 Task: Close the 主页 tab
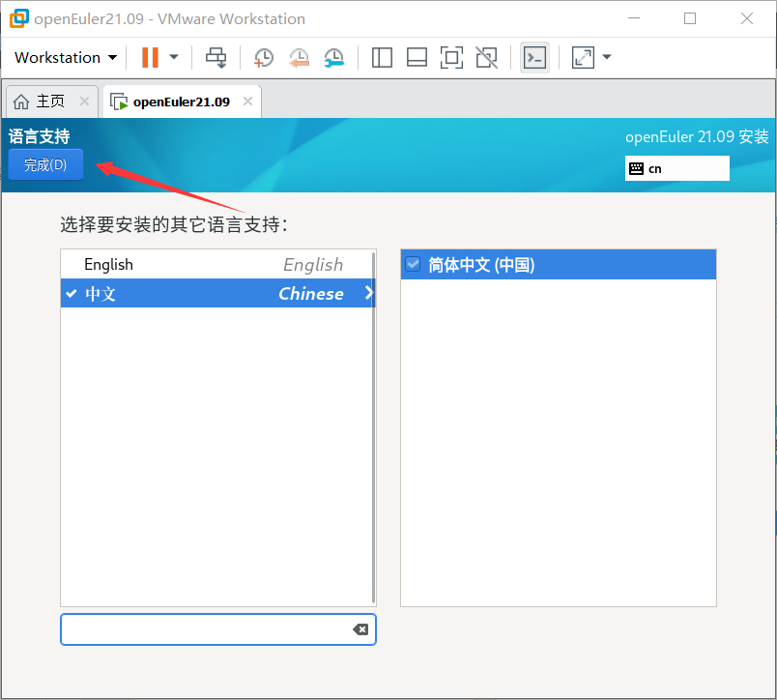(85, 102)
